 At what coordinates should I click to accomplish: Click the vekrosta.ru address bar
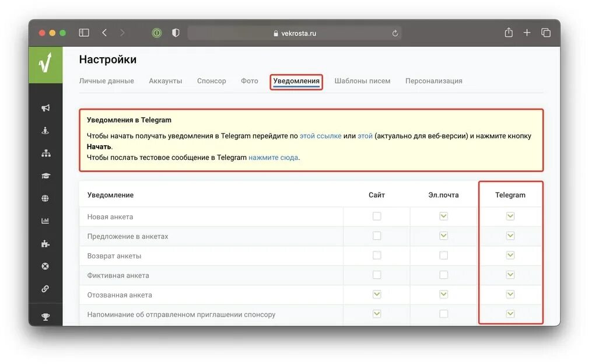click(294, 33)
